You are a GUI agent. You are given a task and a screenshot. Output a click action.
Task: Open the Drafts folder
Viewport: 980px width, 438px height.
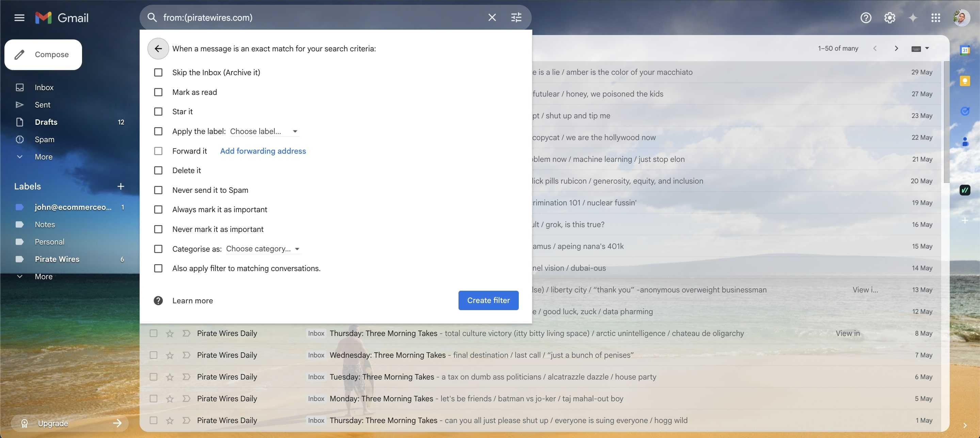click(46, 122)
